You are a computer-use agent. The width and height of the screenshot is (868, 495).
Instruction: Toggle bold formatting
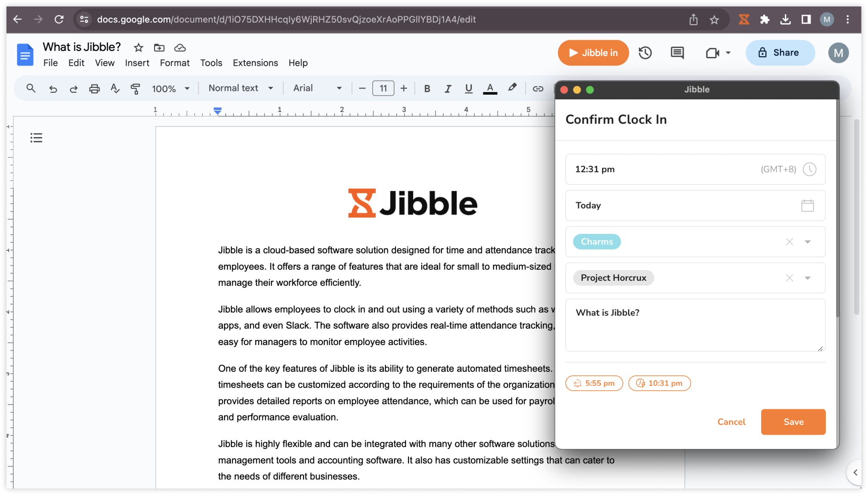[427, 89]
